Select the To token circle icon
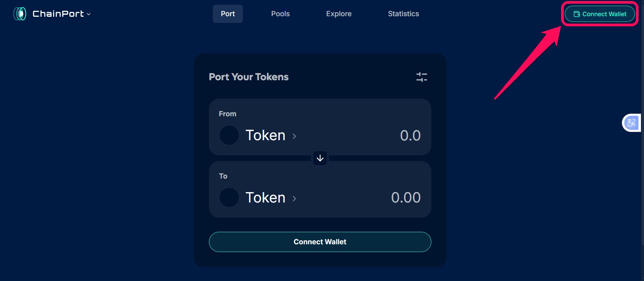 (229, 197)
